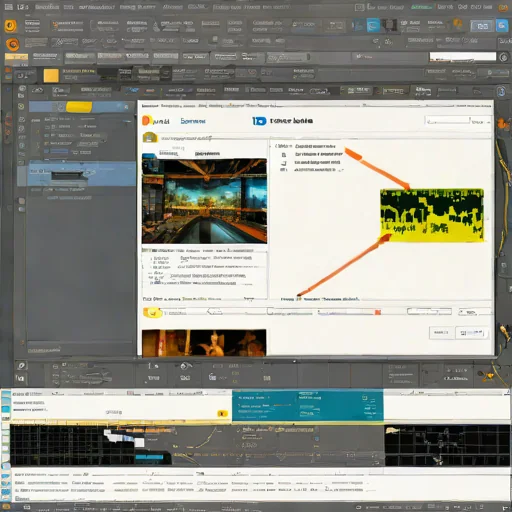The image size is (512, 512).
Task: Select the yellow highlighted tab in the left panel
Action: [x=79, y=107]
